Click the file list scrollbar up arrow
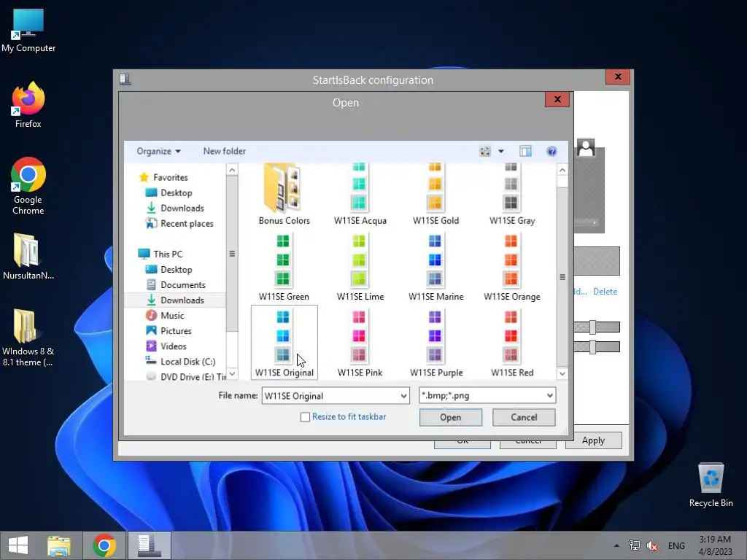747x560 pixels. 562,170
